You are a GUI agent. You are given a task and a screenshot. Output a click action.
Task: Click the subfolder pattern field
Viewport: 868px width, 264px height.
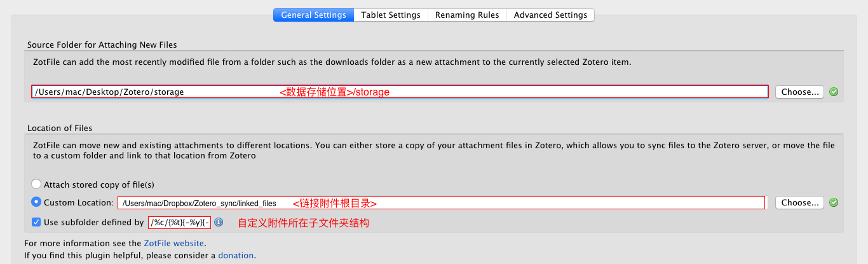coord(179,223)
